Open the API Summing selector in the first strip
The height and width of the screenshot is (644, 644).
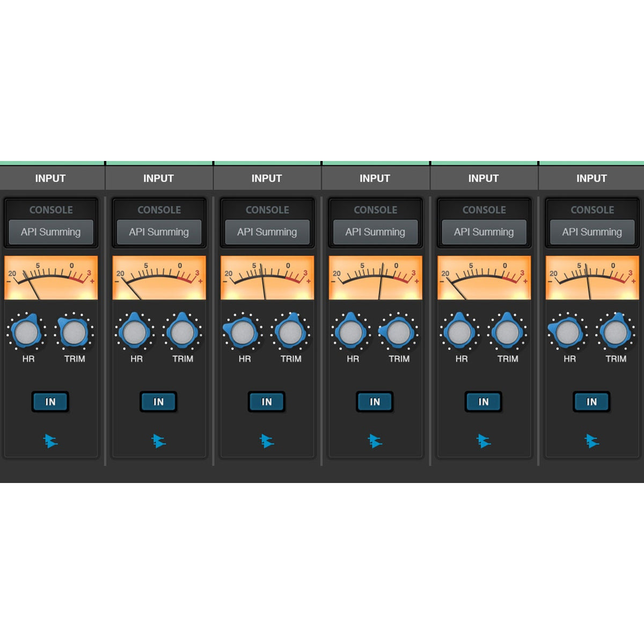pyautogui.click(x=51, y=232)
